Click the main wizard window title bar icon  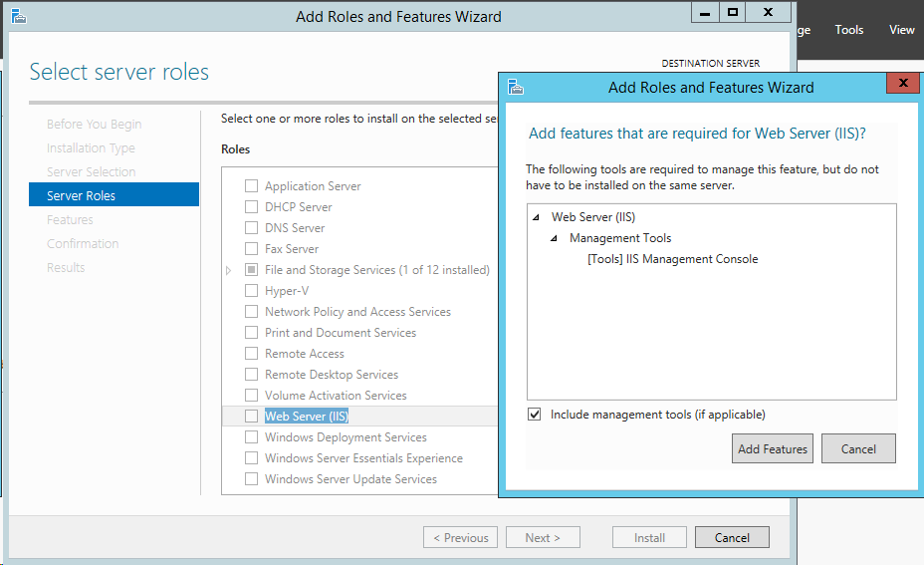point(18,16)
